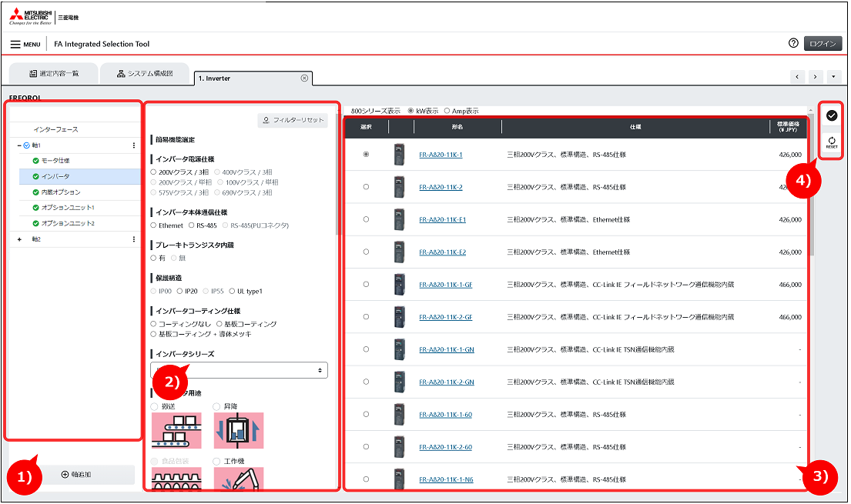Open FR-A820-11K-1 product link
The height and width of the screenshot is (504, 851).
(441, 155)
